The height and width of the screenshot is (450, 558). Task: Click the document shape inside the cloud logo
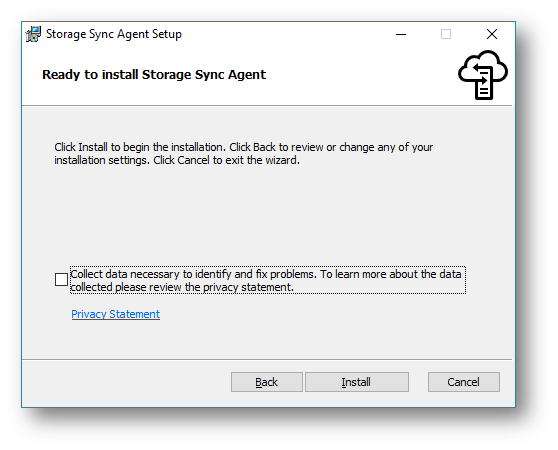(x=484, y=84)
